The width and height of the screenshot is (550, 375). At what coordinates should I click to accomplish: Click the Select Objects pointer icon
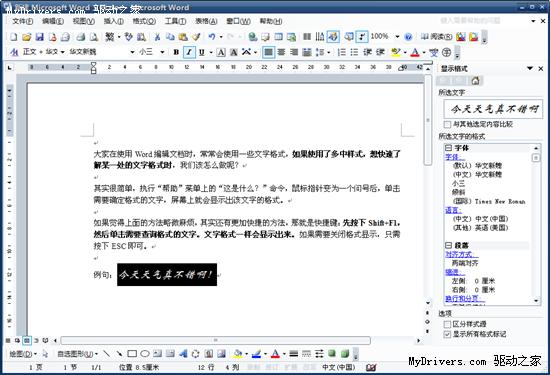pos(45,354)
